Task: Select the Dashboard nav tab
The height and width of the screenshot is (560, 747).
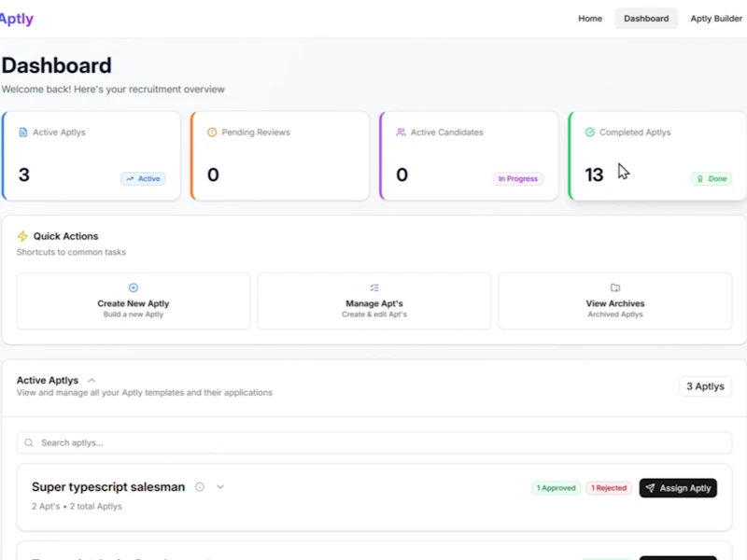Action: 646,19
